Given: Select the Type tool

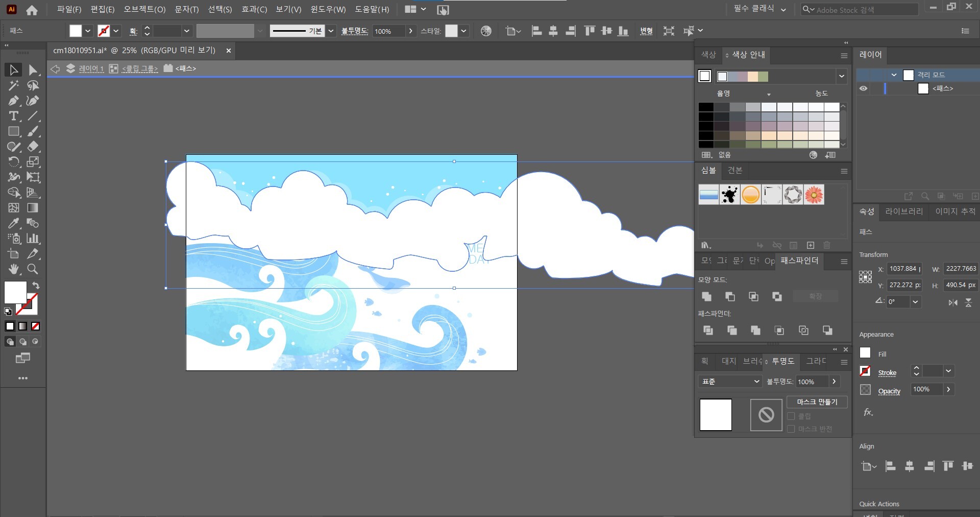Looking at the screenshot, I should 13,116.
